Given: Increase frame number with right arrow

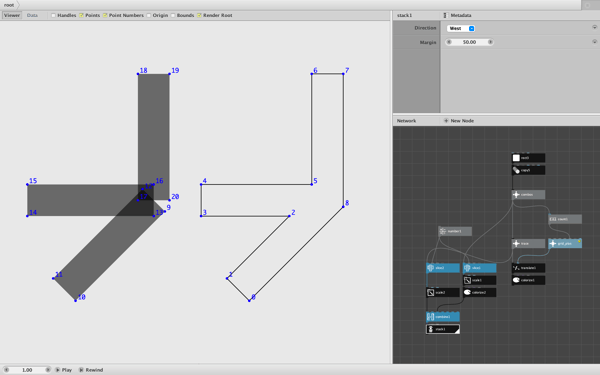Looking at the screenshot, I should [x=48, y=370].
